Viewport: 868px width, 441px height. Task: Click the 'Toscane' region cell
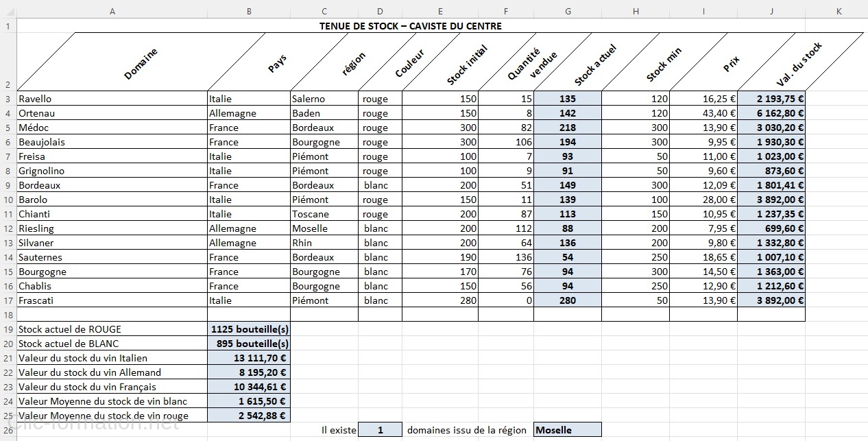click(324, 214)
